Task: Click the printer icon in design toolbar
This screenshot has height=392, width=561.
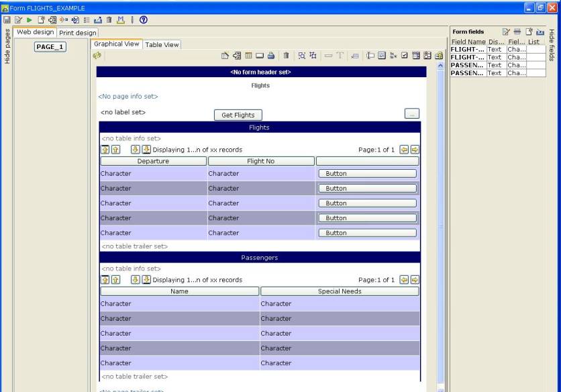Action: [x=271, y=56]
